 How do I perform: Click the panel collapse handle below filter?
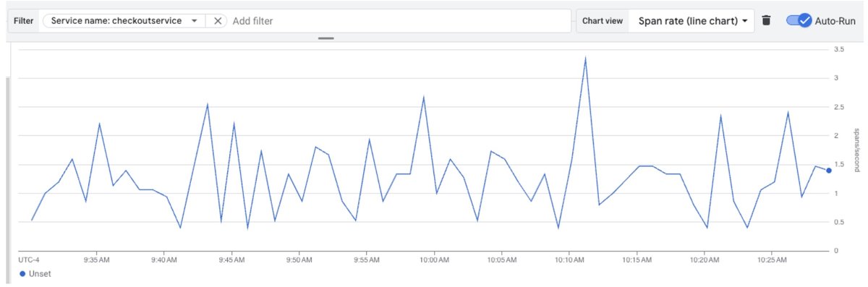325,38
